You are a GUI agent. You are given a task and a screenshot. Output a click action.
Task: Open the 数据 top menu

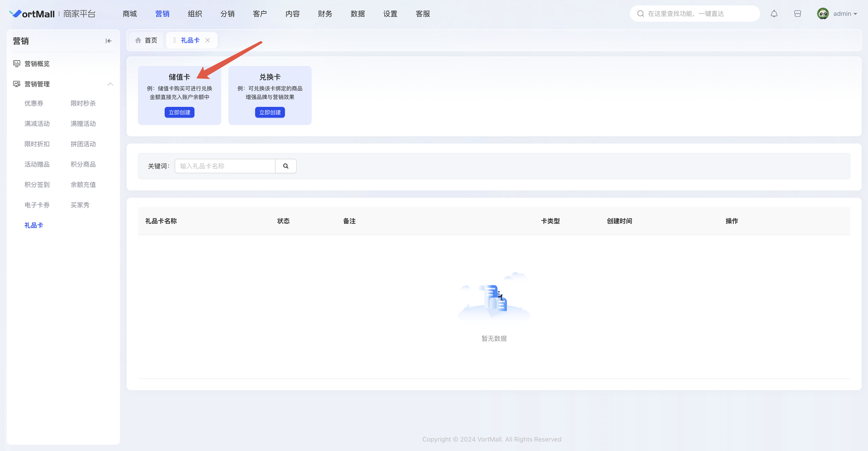coord(358,14)
